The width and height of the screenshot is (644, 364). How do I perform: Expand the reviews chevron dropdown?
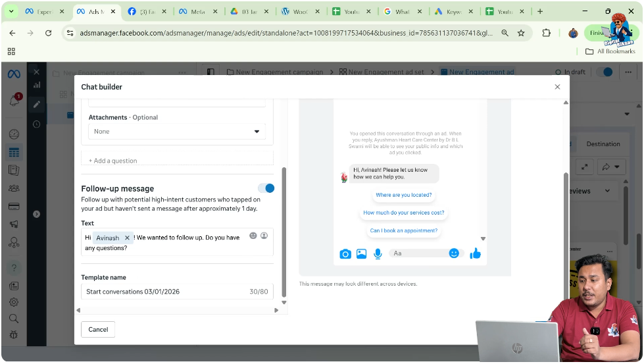pos(607,191)
